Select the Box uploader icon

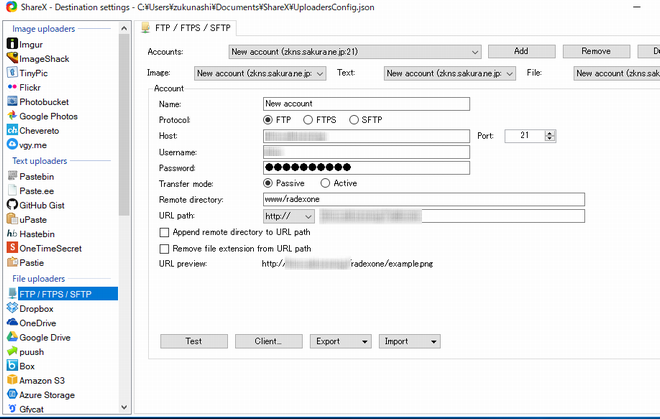click(12, 365)
